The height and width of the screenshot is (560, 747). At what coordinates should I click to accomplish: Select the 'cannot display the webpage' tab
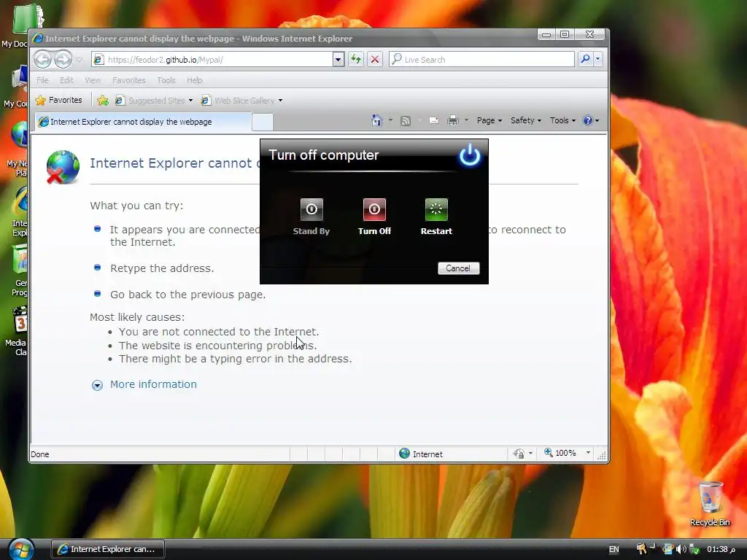[143, 122]
